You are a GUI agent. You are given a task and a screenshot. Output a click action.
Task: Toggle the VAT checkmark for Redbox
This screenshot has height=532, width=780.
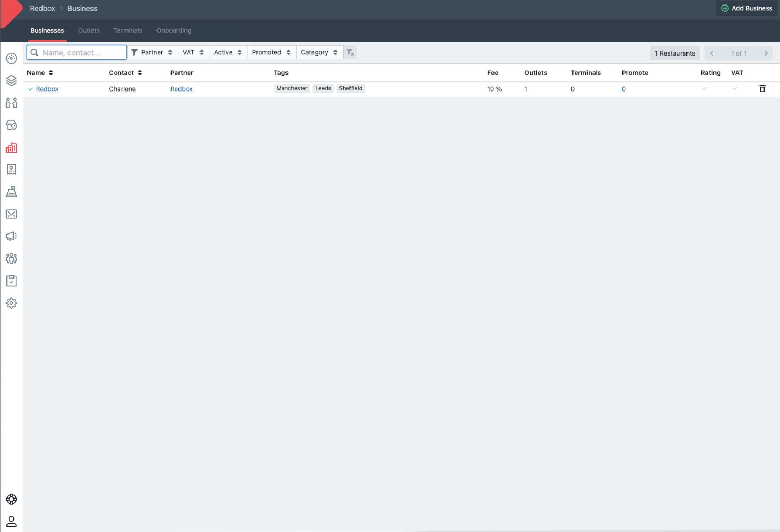[x=735, y=89]
